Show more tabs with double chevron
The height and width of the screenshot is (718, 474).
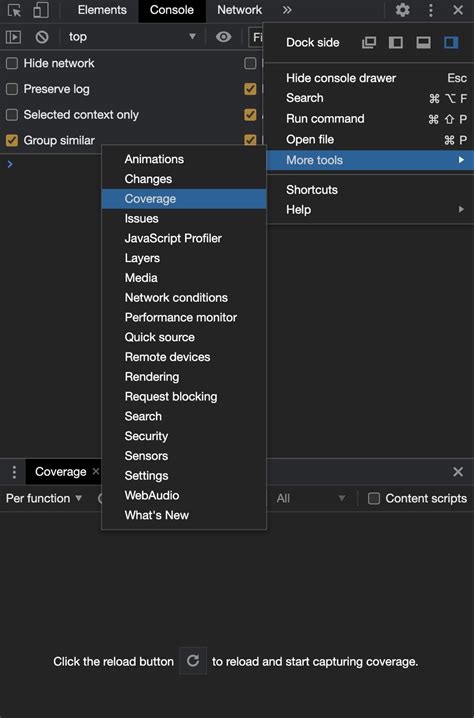click(287, 10)
